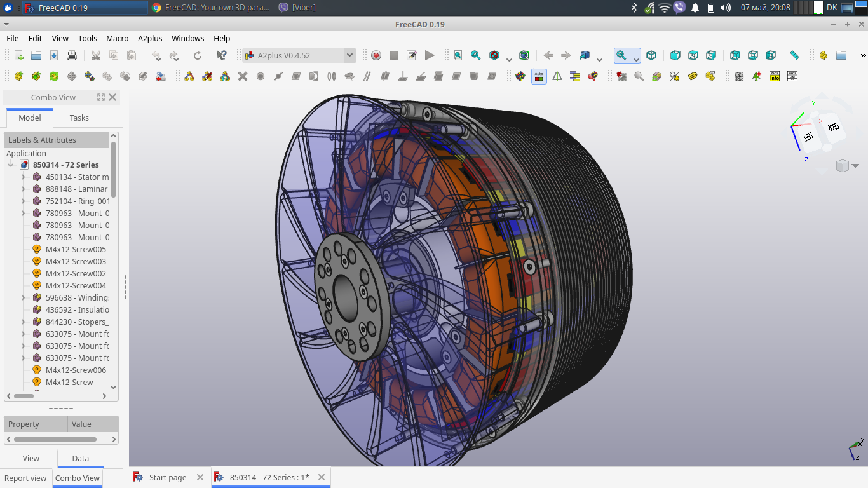
Task: Click the Refresh icon in toolbar
Action: click(x=198, y=56)
